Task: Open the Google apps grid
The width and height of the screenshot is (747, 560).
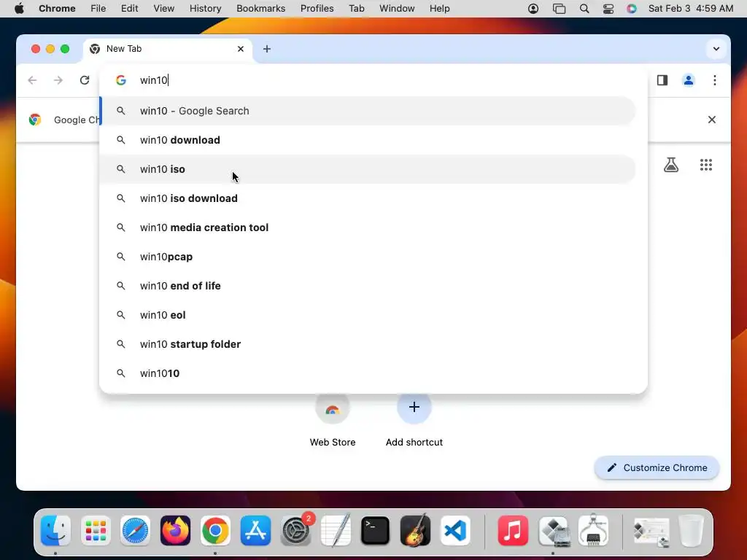Action: click(706, 165)
